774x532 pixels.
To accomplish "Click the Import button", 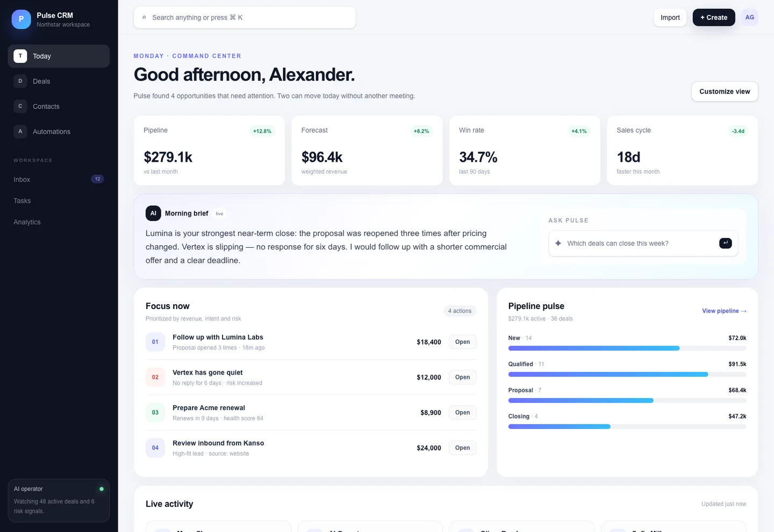I will 670,17.
